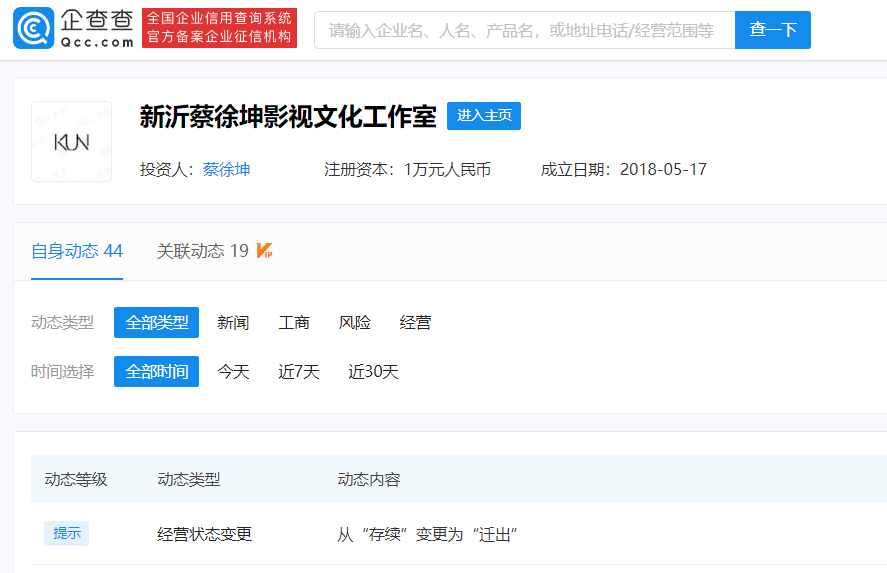The width and height of the screenshot is (887, 573).
Task: Select 全部时间 filter
Action: tap(156, 372)
